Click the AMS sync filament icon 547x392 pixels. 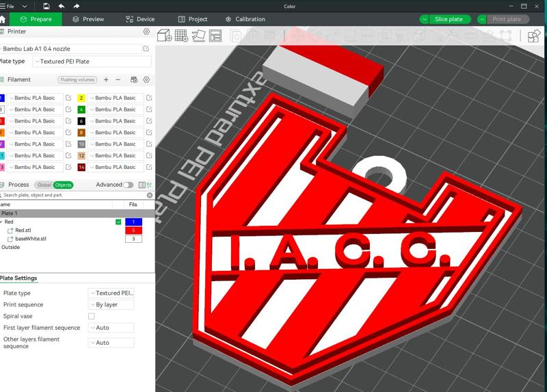click(134, 79)
